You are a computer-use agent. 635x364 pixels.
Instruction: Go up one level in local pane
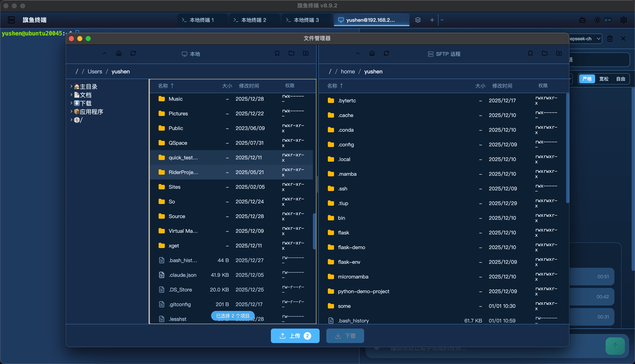click(x=105, y=53)
